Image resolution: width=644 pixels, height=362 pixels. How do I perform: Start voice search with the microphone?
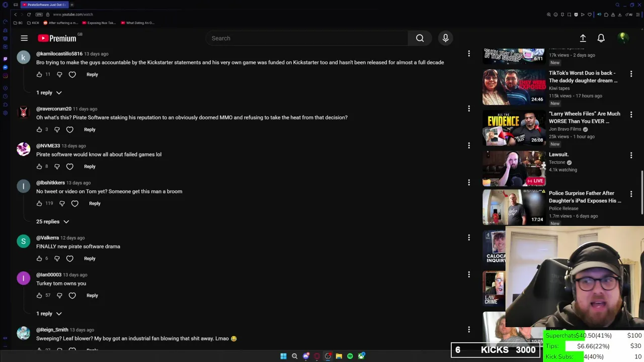pos(445,38)
